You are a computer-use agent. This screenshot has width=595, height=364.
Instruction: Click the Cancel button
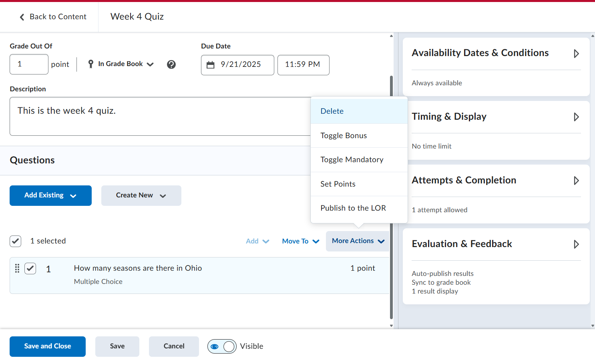[x=174, y=346]
